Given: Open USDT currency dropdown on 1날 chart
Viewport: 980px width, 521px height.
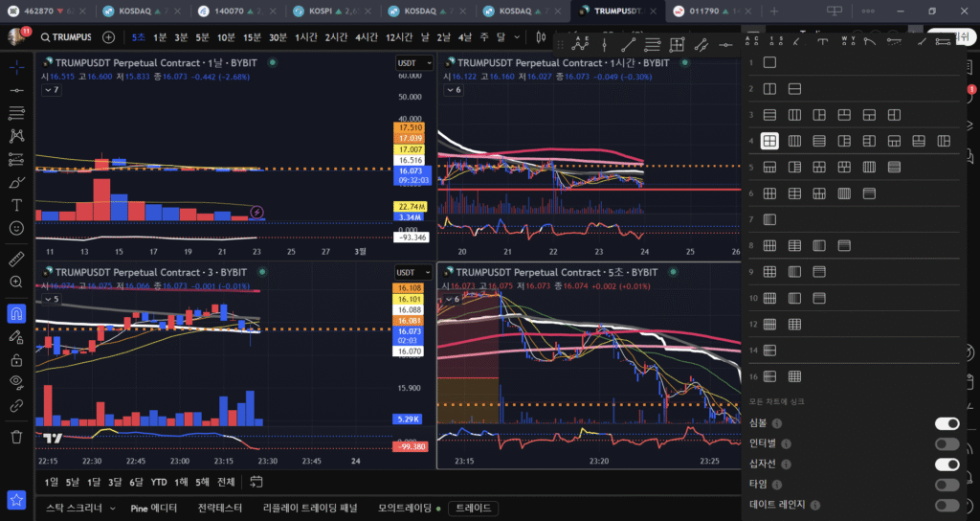Looking at the screenshot, I should pos(414,63).
